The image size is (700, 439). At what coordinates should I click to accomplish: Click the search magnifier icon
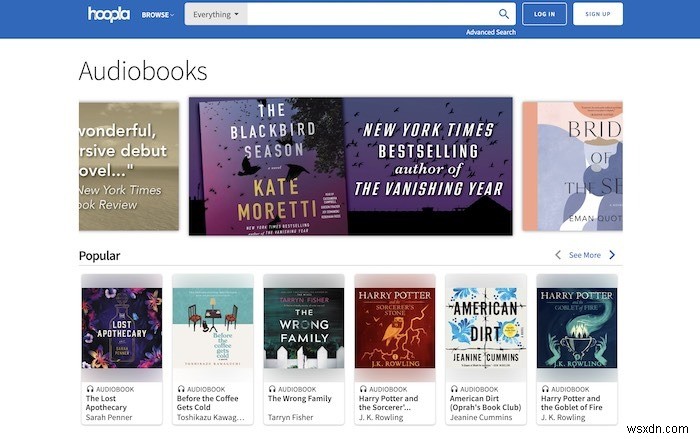coord(504,14)
